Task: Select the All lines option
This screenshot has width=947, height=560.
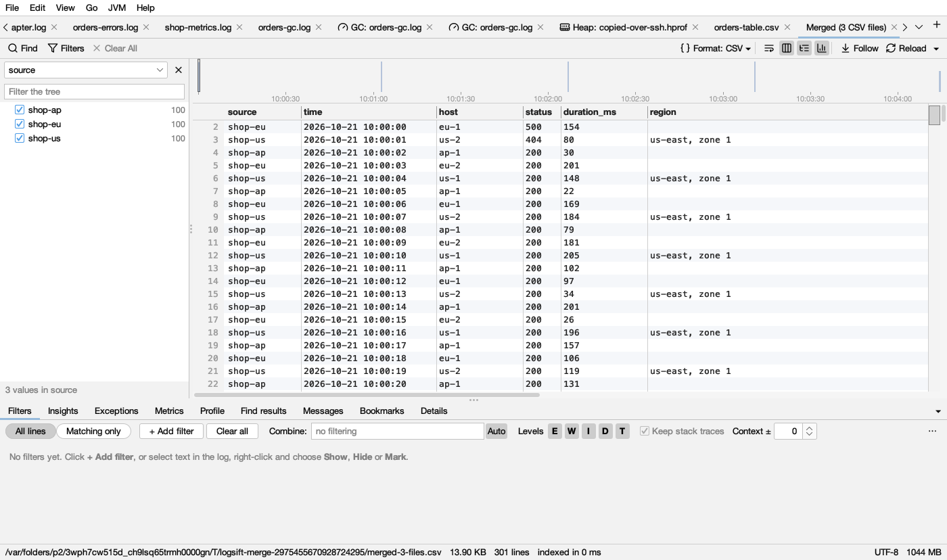Action: pyautogui.click(x=30, y=431)
